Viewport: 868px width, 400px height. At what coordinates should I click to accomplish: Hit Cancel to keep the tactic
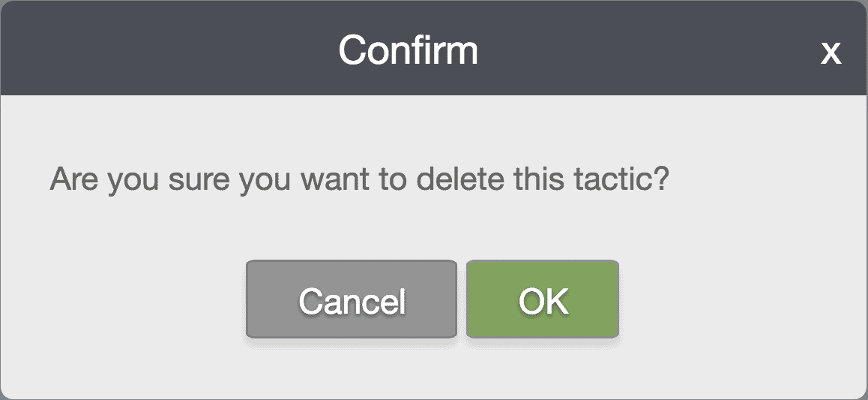pyautogui.click(x=352, y=300)
